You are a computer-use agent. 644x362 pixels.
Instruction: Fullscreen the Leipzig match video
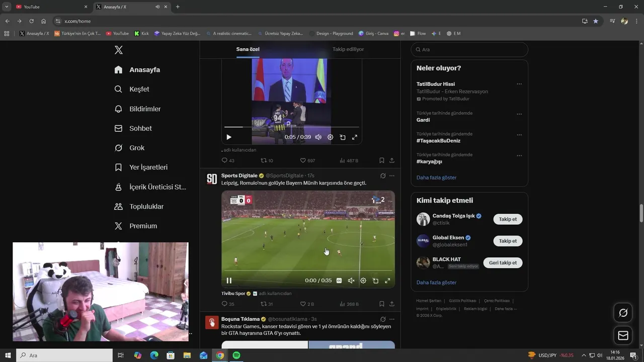coord(387,281)
